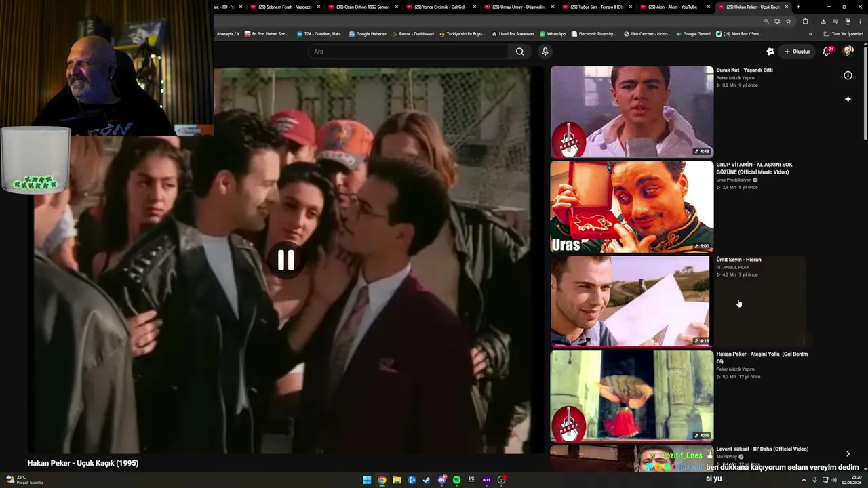868x488 pixels.
Task: Click the video title 'Hakan Peker - Uçuk Kaçık (1995)'
Action: tap(83, 463)
